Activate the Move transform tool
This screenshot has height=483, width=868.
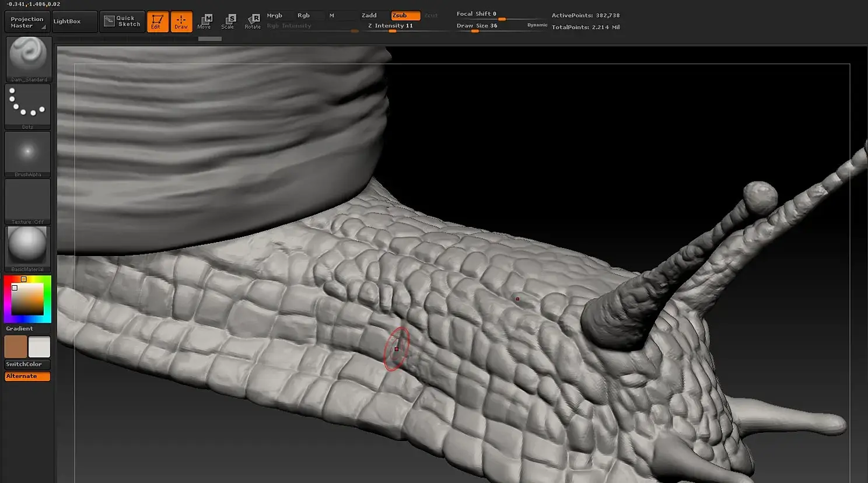pos(204,22)
